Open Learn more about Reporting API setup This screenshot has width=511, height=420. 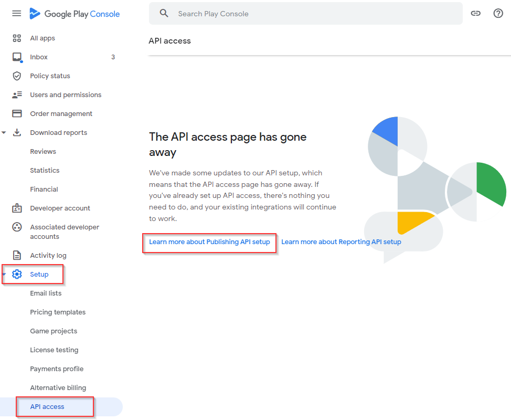click(341, 242)
